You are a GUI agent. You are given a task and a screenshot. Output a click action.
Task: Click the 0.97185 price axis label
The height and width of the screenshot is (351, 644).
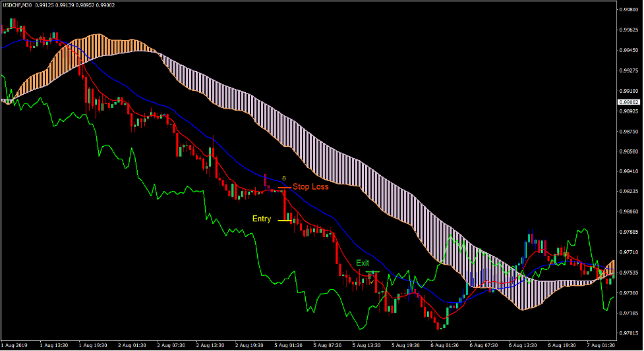click(x=628, y=313)
